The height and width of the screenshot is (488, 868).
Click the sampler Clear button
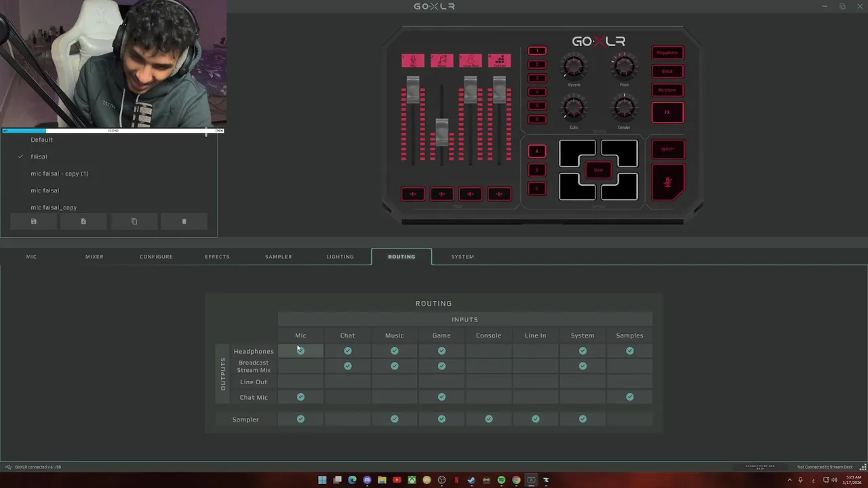[x=598, y=170]
